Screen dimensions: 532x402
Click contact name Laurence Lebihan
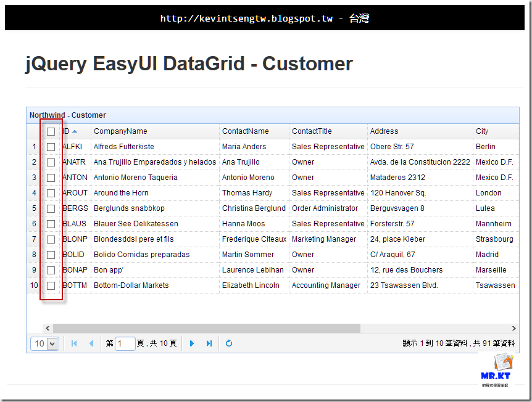click(253, 270)
